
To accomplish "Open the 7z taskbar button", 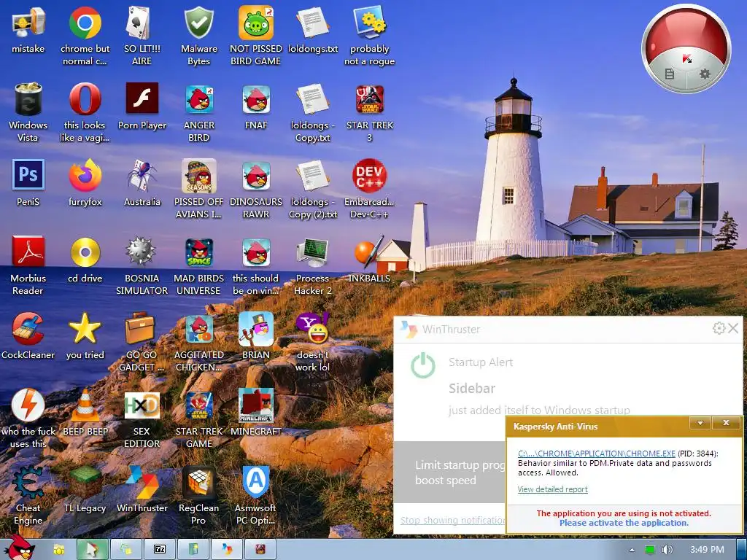I will click(x=160, y=550).
